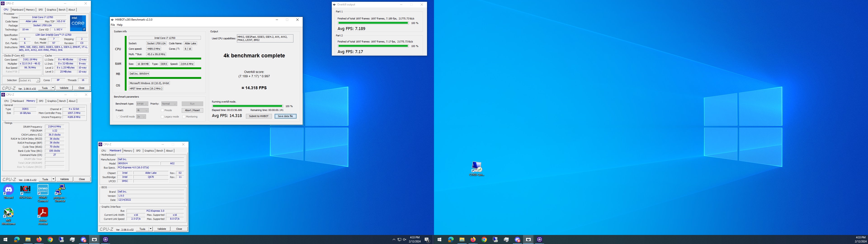Open Firefox on right monitor taskbar
This screenshot has height=244, width=868.
[473, 240]
